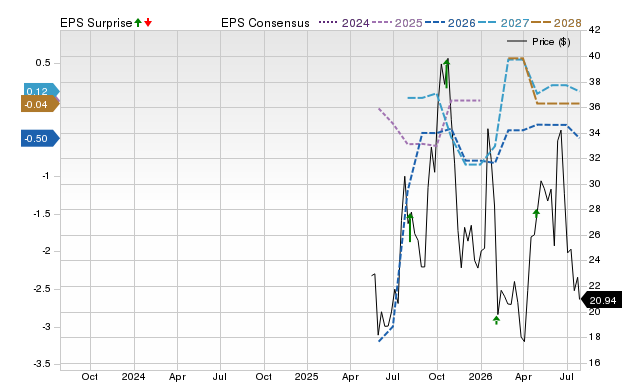Click the green up arrow beside EPS Surprise legend
The width and height of the screenshot is (640, 382).
click(x=138, y=23)
